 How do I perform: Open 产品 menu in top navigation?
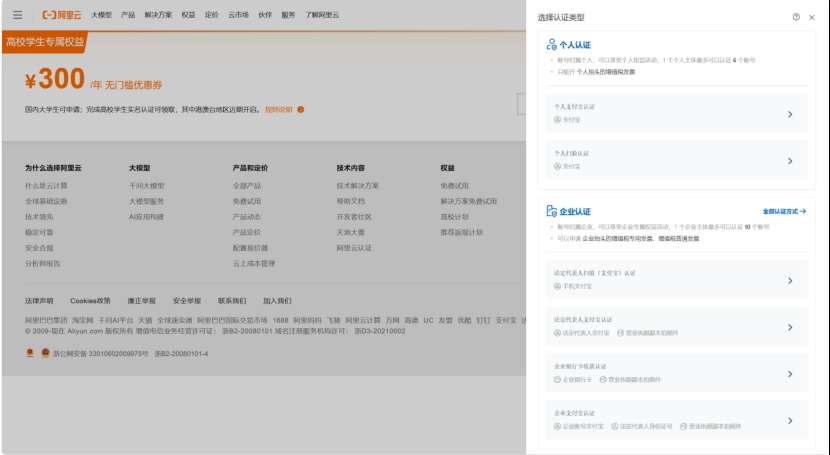[128, 15]
